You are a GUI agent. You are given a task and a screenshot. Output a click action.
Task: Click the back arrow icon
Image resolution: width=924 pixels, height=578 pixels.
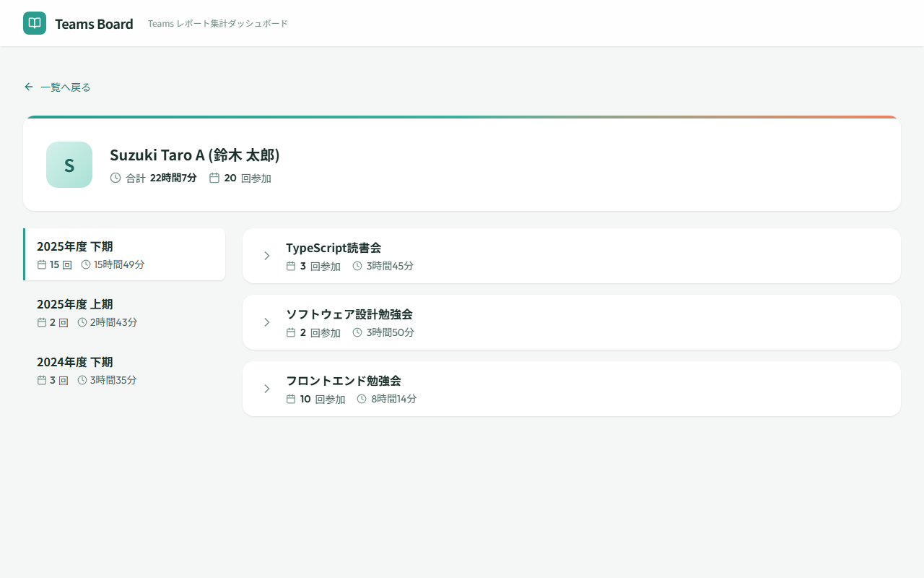point(29,87)
